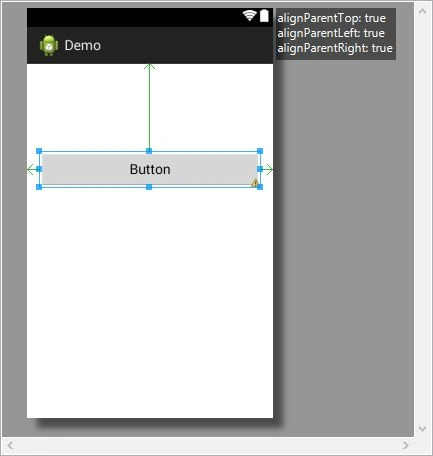Click the top-left resize handle of Button

pyautogui.click(x=39, y=151)
